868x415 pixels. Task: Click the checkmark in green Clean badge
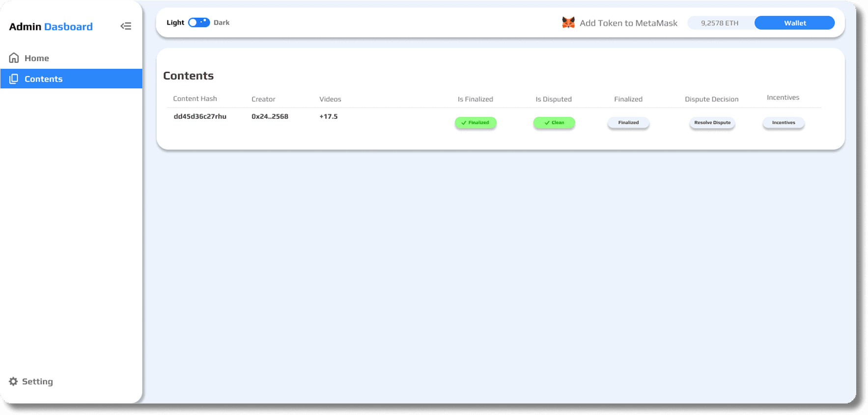click(x=547, y=123)
